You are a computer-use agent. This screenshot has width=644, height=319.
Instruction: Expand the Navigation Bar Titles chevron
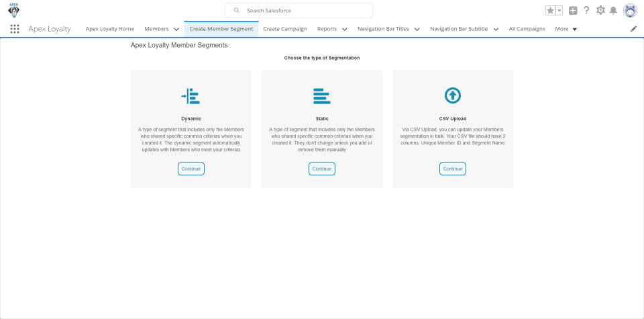pyautogui.click(x=417, y=29)
